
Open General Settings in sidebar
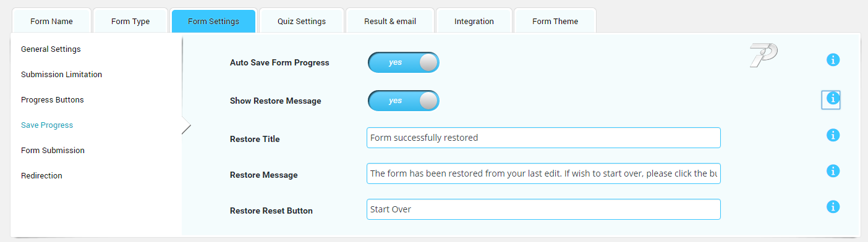[x=51, y=49]
